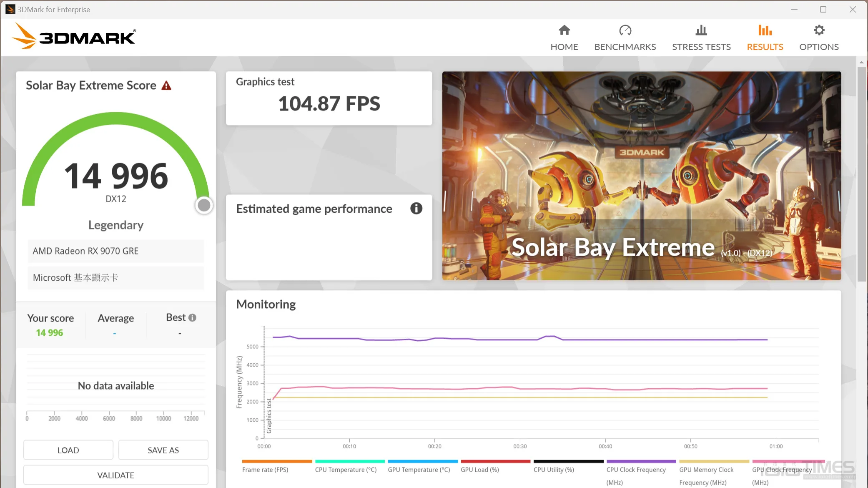Minimize the 3DMark window
Screen dimensions: 868x488
pyautogui.click(x=794, y=9)
